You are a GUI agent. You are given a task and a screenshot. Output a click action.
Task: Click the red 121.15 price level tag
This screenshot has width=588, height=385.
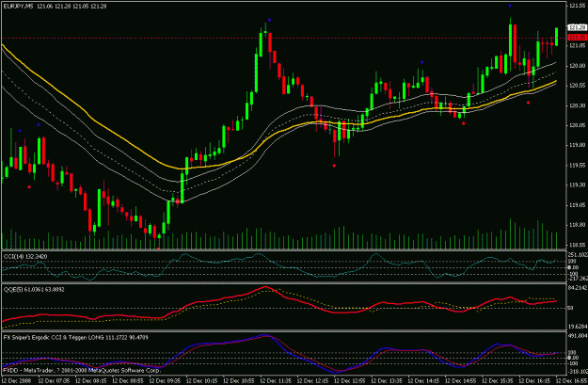coord(577,37)
